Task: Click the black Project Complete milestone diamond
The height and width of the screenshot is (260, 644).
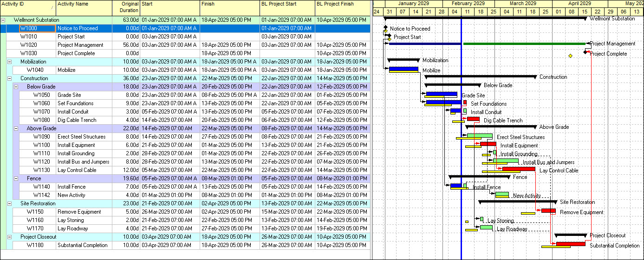Action: pyautogui.click(x=585, y=52)
